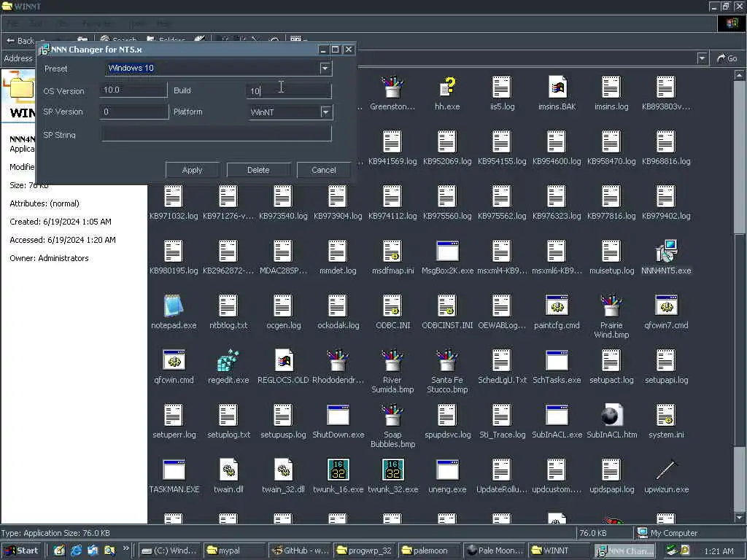
Task: Open the Start menu
Action: pyautogui.click(x=22, y=551)
